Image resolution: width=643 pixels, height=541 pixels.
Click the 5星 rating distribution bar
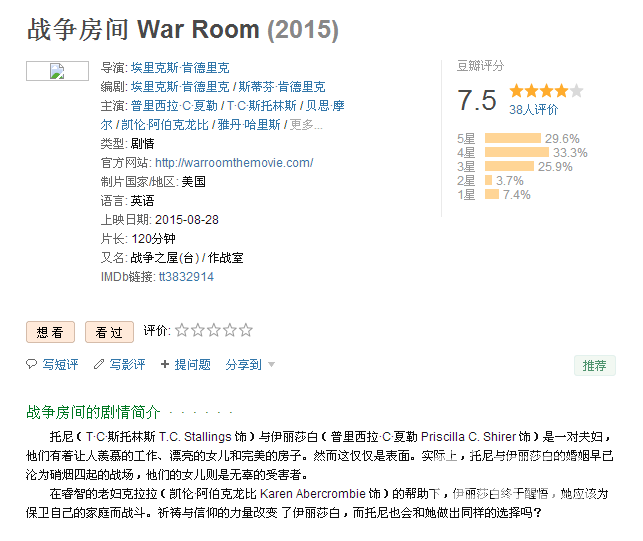point(513,138)
